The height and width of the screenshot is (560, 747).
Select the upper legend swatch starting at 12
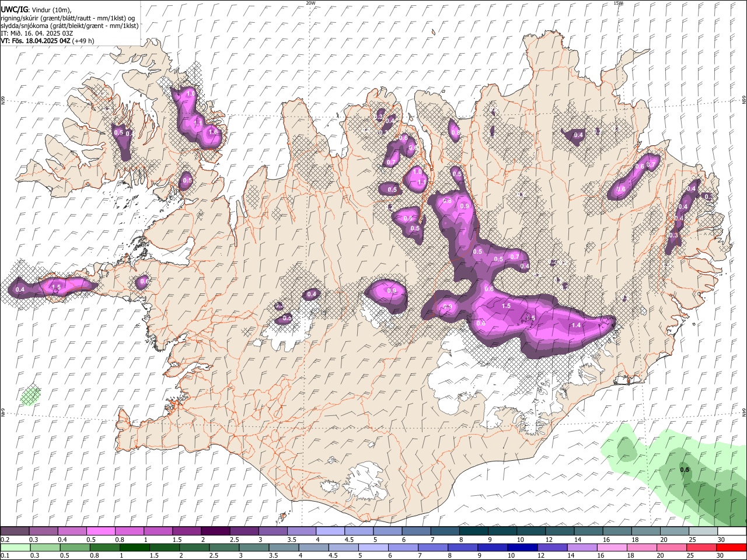pyautogui.click(x=559, y=531)
